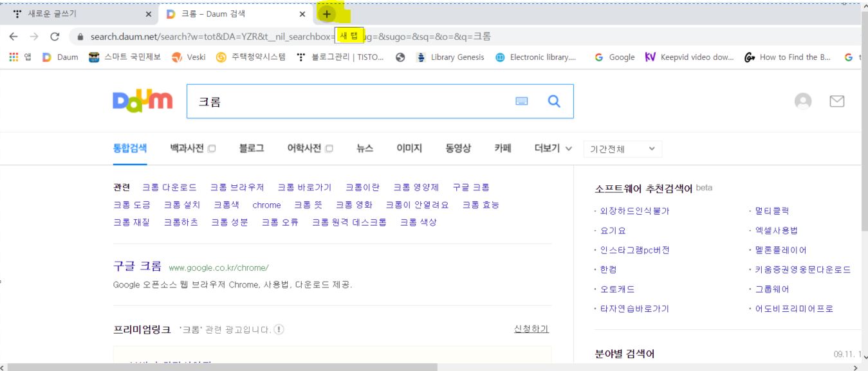This screenshot has height=371, width=868.
Task: Click recommended search 외장하드인식불가
Action: pos(634,211)
